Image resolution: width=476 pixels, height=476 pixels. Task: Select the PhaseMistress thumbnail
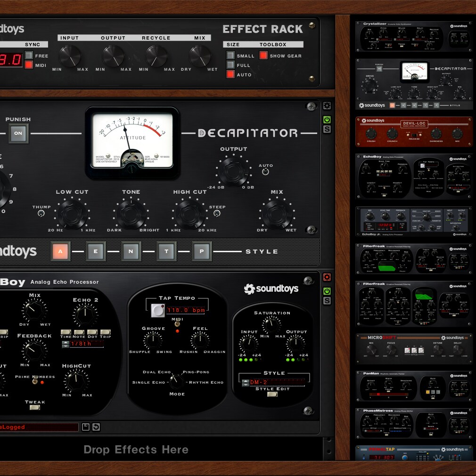pyautogui.click(x=414, y=424)
